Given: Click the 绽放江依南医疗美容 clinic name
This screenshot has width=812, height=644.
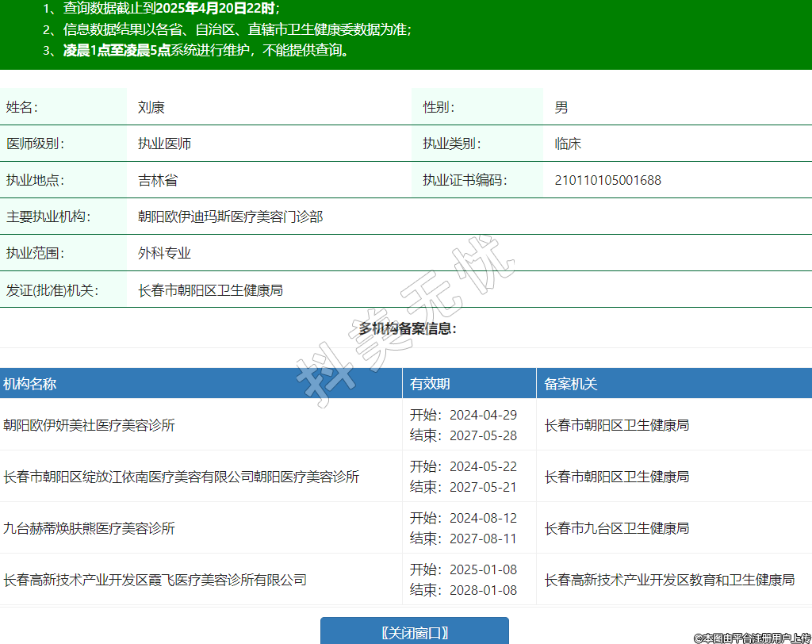Looking at the screenshot, I should click(181, 477).
